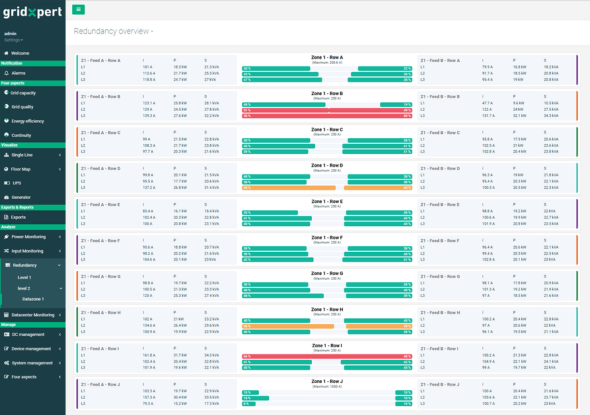Click the Zone 1 - Row I title
The image size is (590, 415).
pos(327,345)
